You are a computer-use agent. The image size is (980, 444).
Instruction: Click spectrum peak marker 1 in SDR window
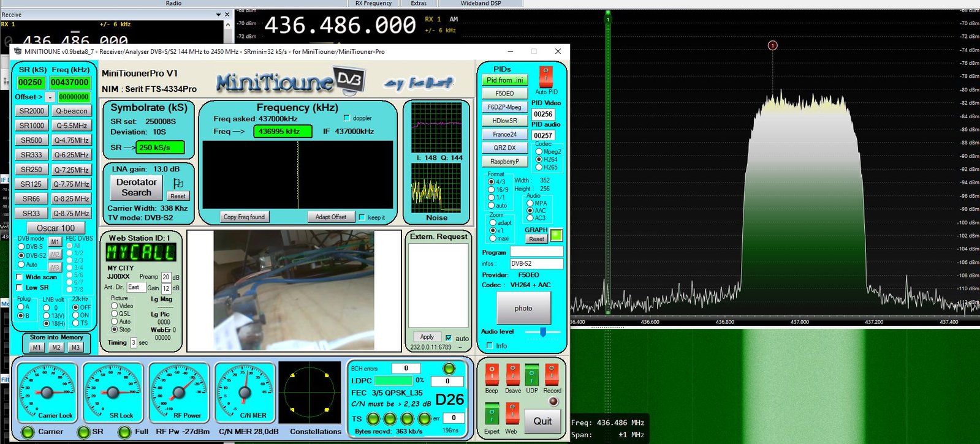click(x=772, y=45)
